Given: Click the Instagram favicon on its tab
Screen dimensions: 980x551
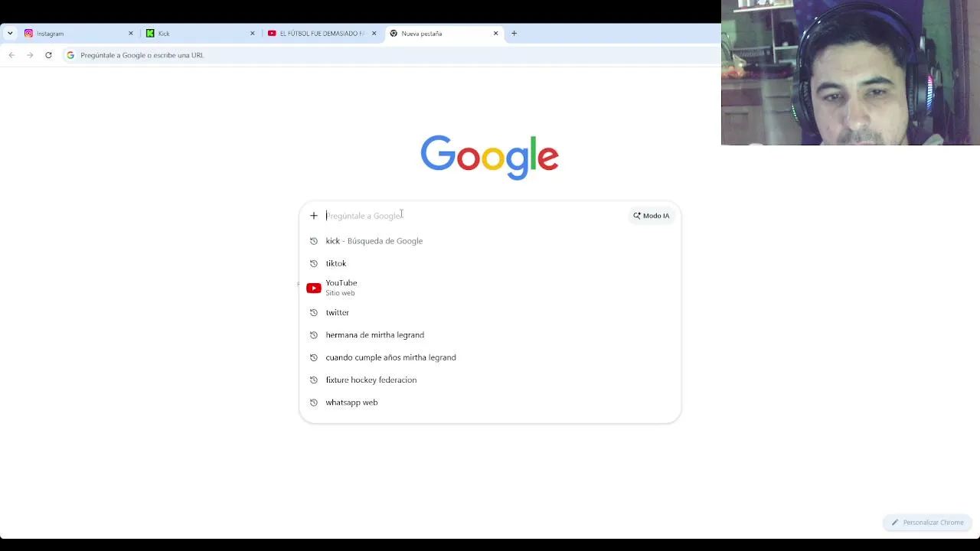Looking at the screenshot, I should pyautogui.click(x=28, y=34).
